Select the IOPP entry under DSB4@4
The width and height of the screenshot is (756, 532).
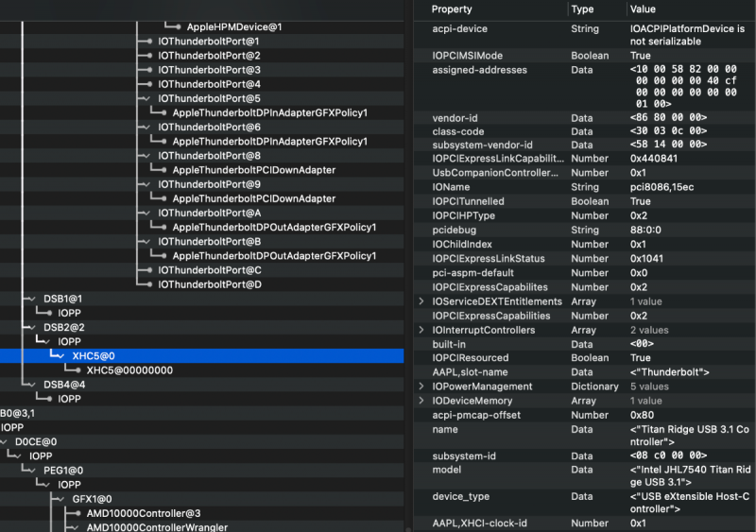(x=69, y=399)
